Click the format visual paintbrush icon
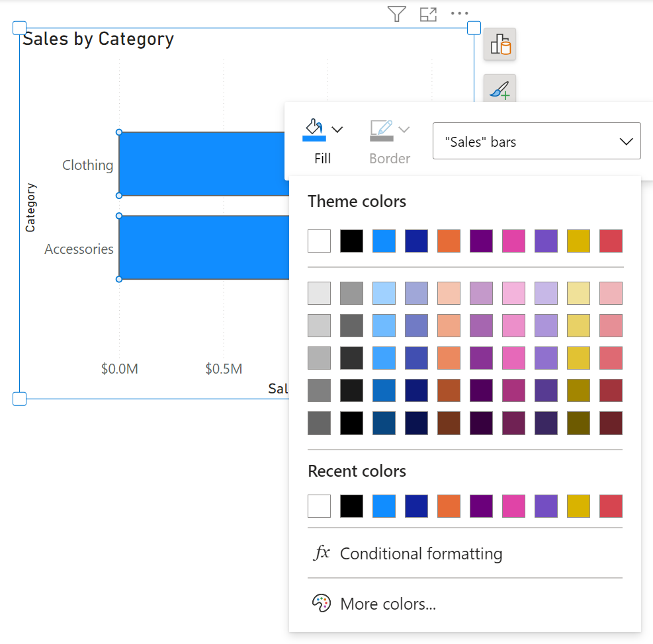The image size is (653, 644). [x=500, y=89]
